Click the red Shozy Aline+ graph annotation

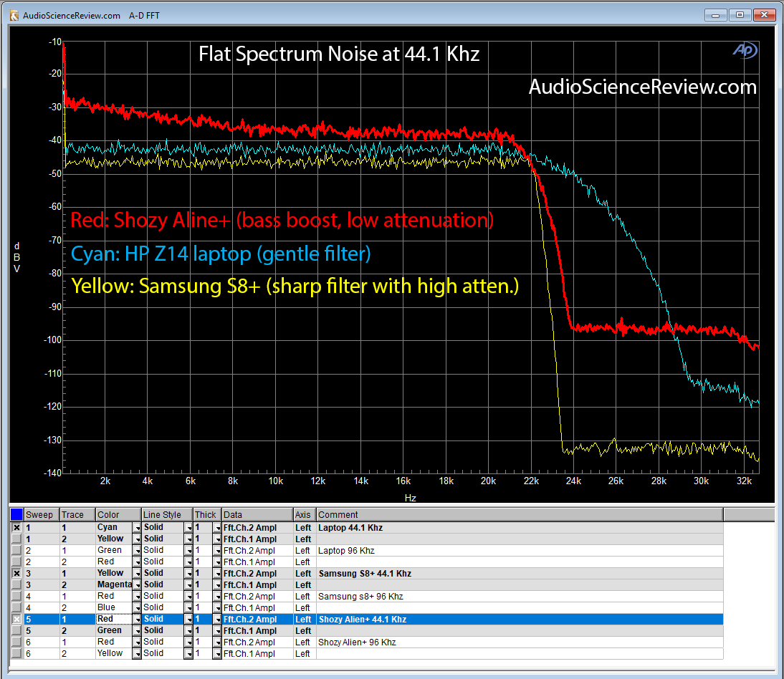tap(282, 220)
